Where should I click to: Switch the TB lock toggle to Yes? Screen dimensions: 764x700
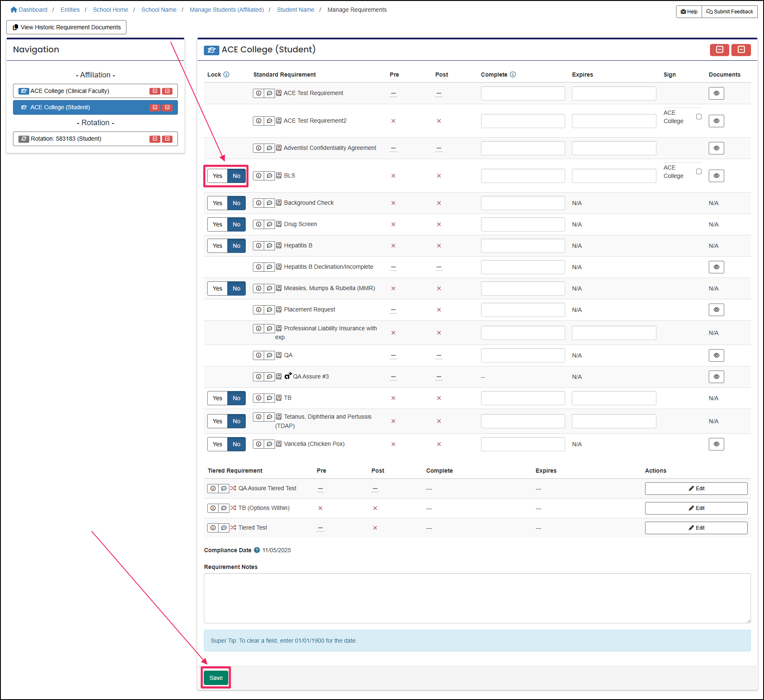(217, 398)
